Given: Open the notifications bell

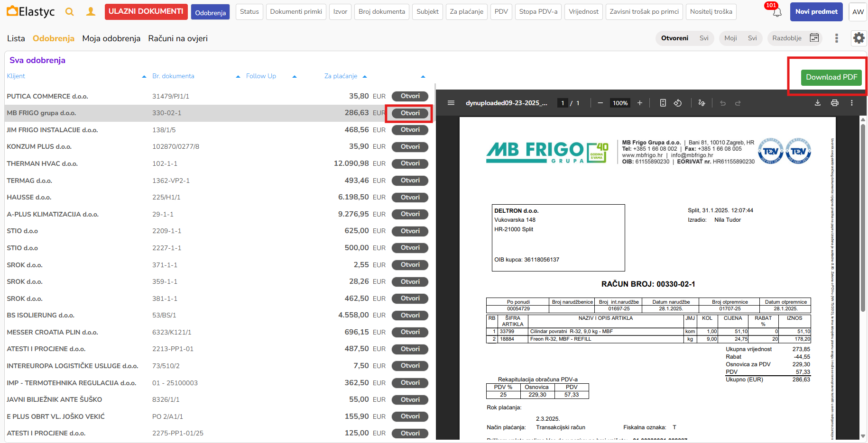Looking at the screenshot, I should coord(777,12).
